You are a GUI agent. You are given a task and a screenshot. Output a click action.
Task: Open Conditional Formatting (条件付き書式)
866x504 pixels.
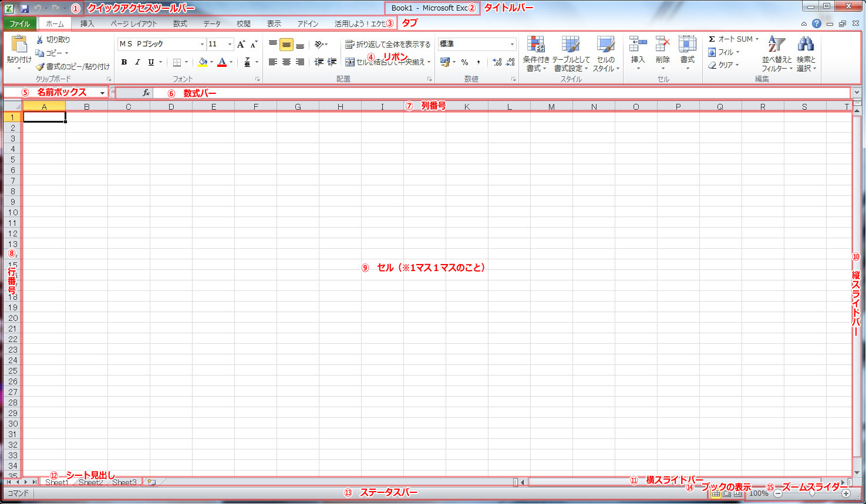(x=536, y=54)
